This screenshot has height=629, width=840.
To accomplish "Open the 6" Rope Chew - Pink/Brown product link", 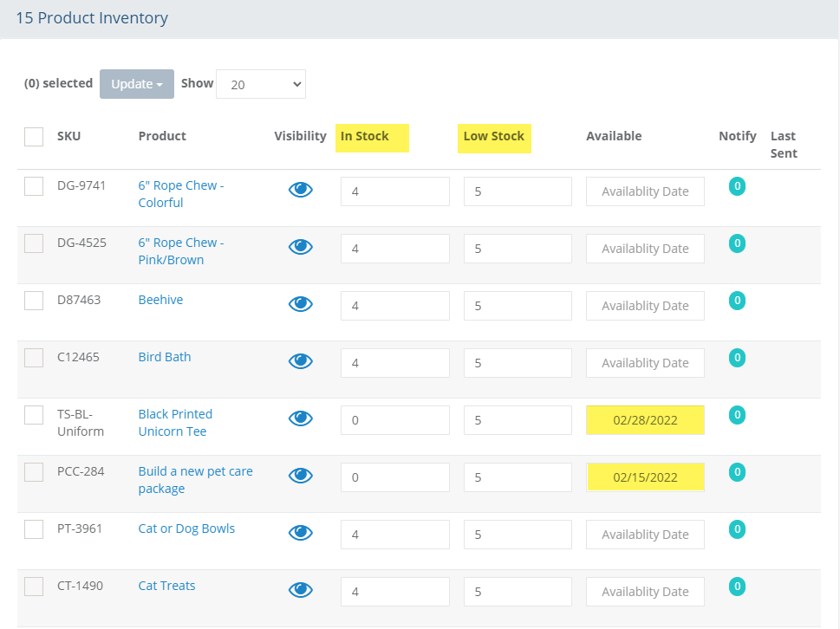I will (180, 251).
